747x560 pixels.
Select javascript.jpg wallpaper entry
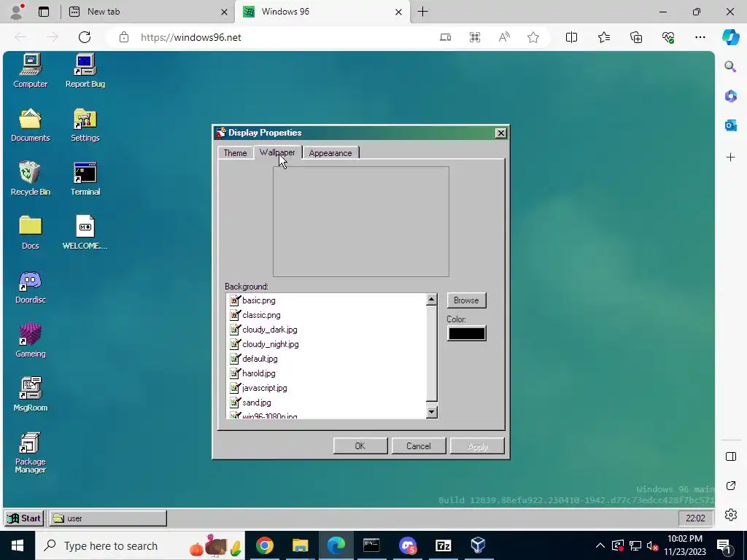click(327, 388)
